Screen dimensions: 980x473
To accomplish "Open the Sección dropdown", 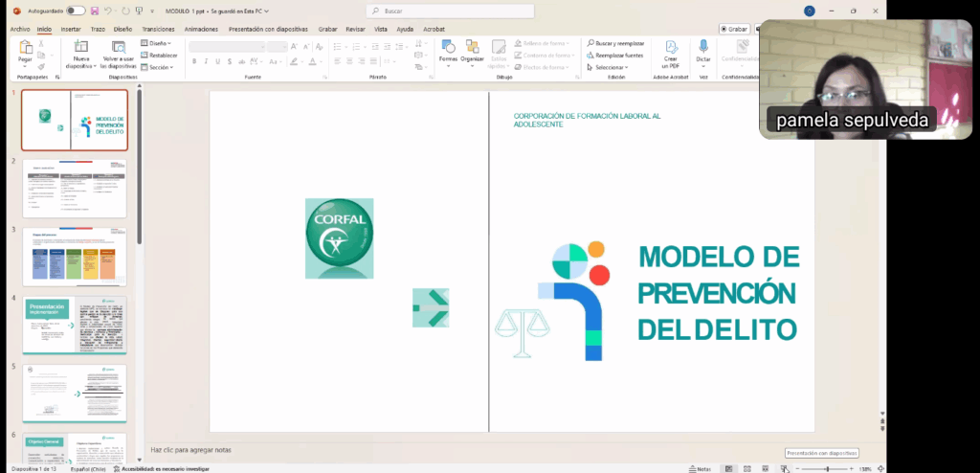I will [x=157, y=67].
